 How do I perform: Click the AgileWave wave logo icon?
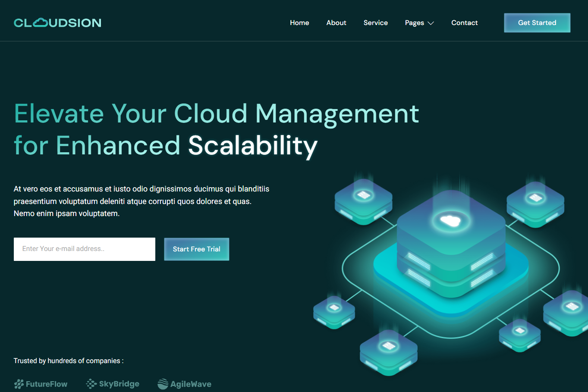[x=163, y=384]
